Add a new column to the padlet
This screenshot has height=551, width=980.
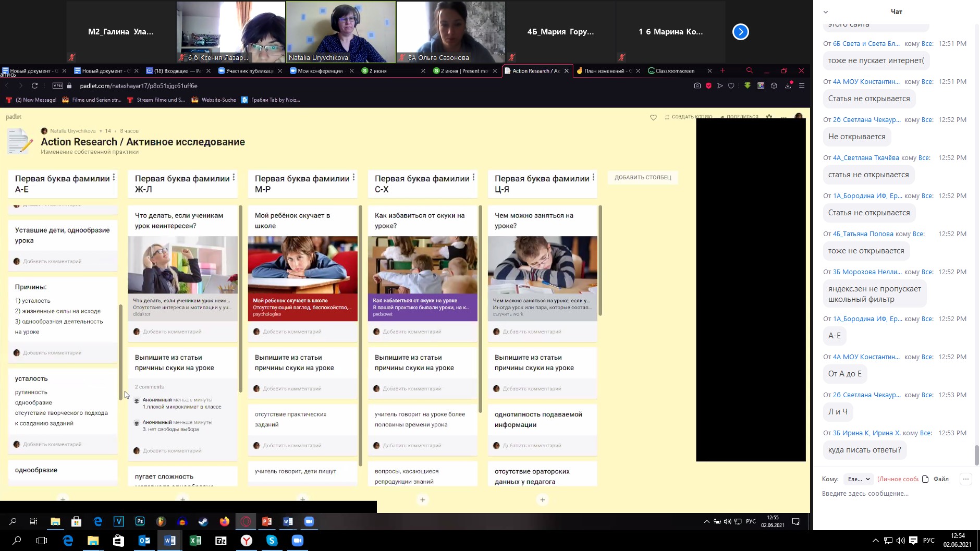(643, 177)
